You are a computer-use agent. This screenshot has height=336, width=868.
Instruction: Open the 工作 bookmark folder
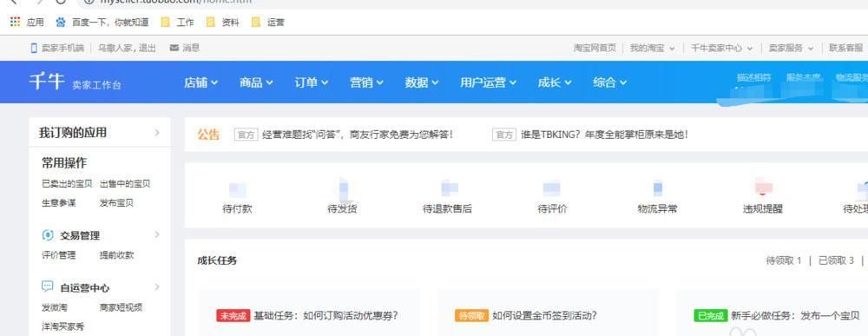tap(177, 23)
